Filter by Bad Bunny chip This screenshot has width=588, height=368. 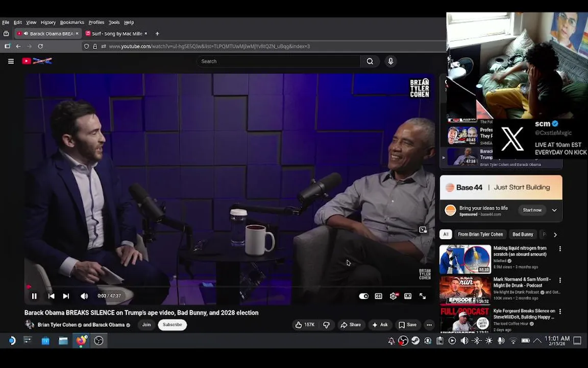point(522,234)
